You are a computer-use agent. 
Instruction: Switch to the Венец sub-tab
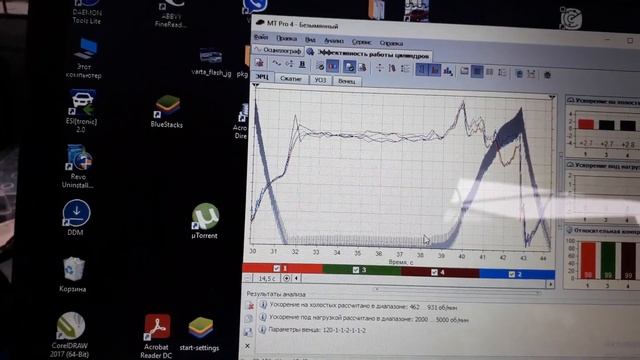tap(347, 81)
